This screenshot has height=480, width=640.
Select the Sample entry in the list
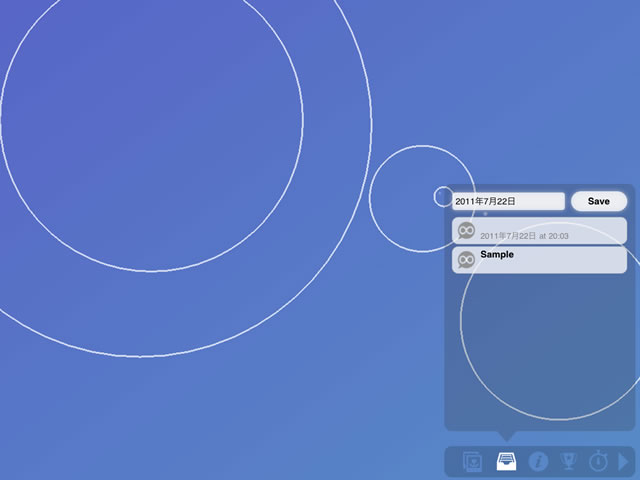[539, 260]
